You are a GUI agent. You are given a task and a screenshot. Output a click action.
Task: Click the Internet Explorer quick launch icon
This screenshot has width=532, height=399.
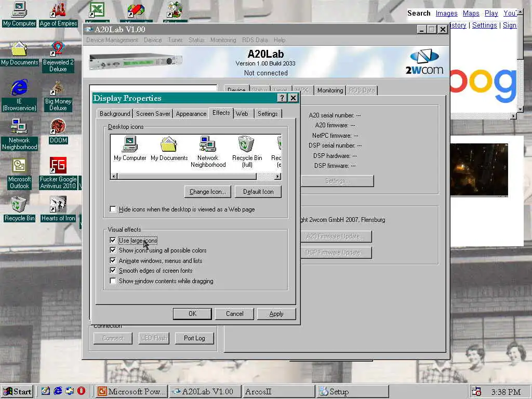[x=58, y=391]
